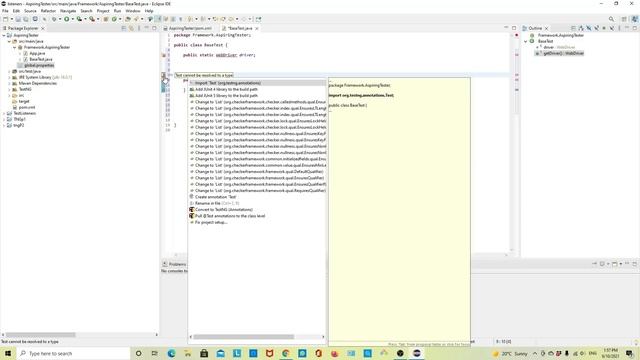This screenshot has width=640, height=360.
Task: Click the Cortana circle icon on taskbar
Action: point(138,353)
